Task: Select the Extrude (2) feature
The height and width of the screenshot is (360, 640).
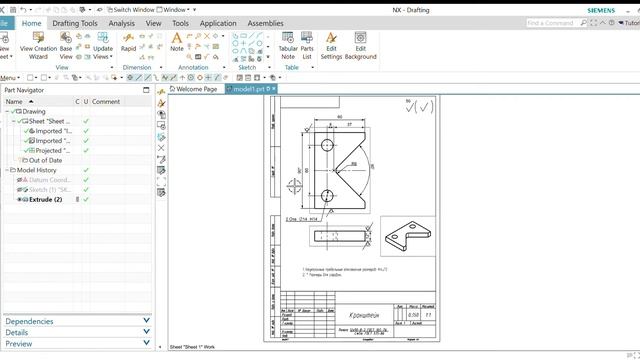Action: tap(46, 200)
